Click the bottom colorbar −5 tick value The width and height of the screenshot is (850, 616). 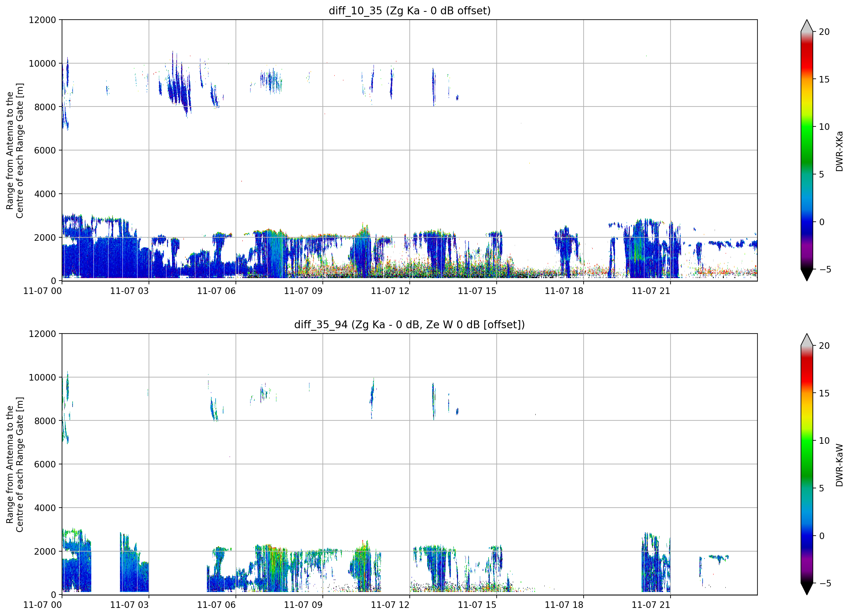(825, 583)
